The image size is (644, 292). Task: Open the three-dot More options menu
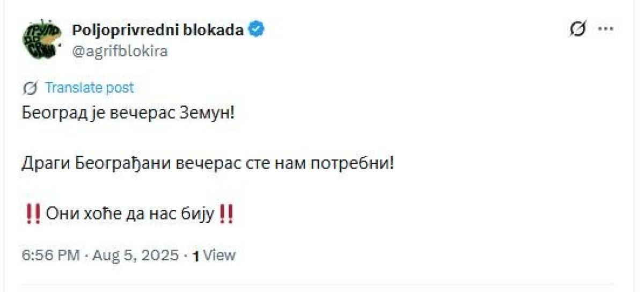[x=605, y=30]
